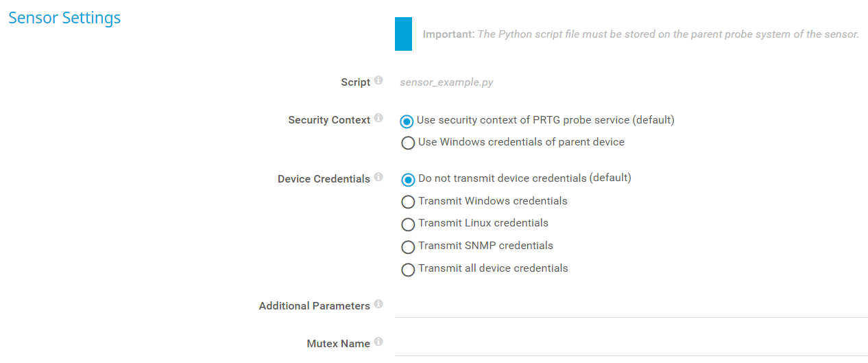Open the Security Context help icon

point(378,119)
